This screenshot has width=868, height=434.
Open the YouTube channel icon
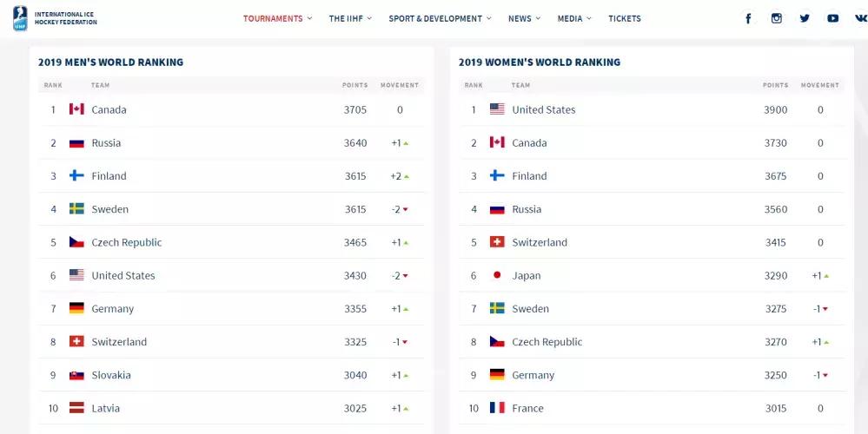tap(832, 18)
